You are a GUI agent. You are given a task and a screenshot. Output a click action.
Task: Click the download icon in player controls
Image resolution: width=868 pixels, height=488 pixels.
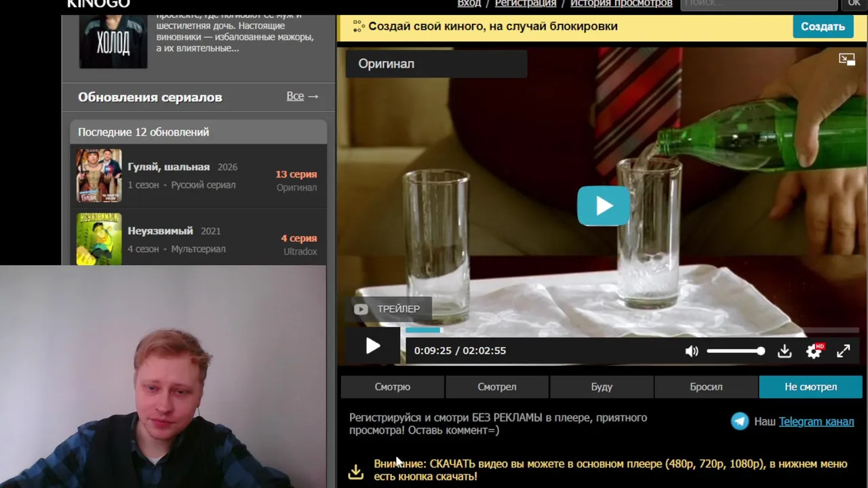pos(785,350)
